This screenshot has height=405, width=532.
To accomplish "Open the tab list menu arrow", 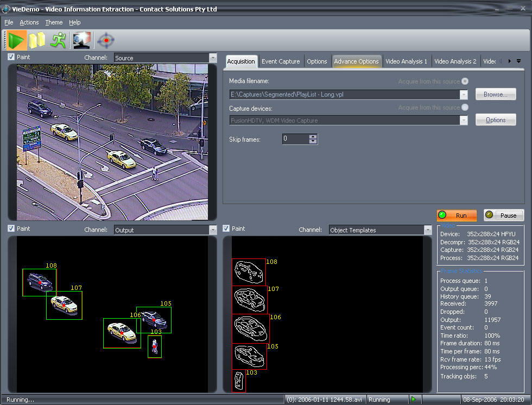I will tap(518, 61).
